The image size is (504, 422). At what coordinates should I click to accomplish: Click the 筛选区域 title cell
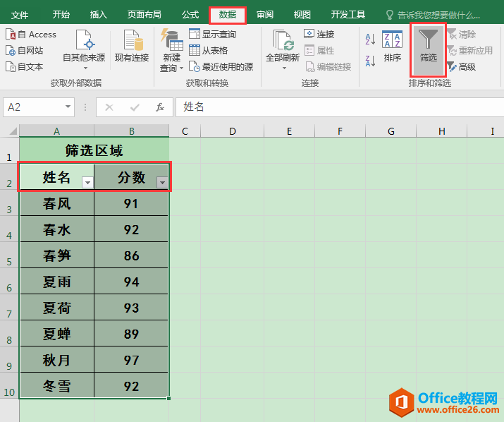pyautogui.click(x=94, y=150)
